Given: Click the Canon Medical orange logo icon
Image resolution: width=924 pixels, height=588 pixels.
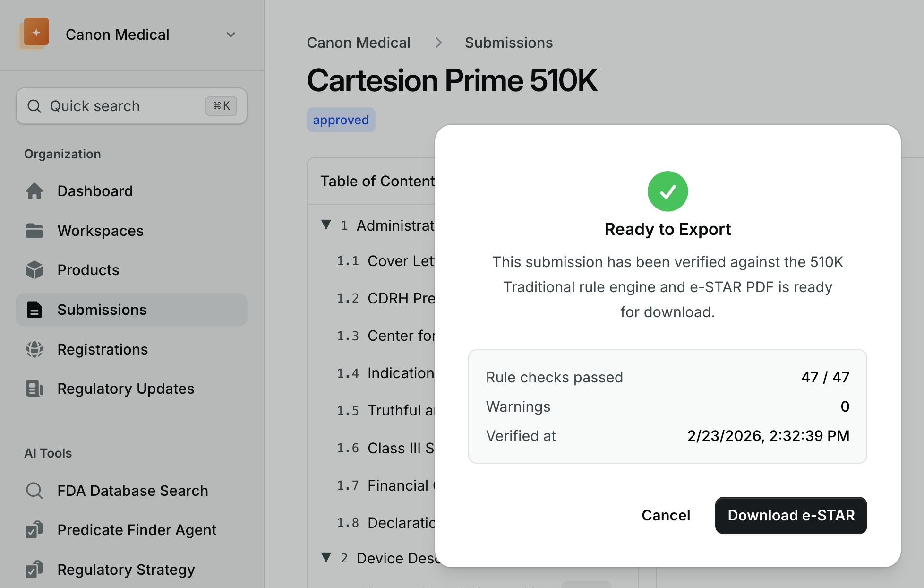Looking at the screenshot, I should point(35,33).
